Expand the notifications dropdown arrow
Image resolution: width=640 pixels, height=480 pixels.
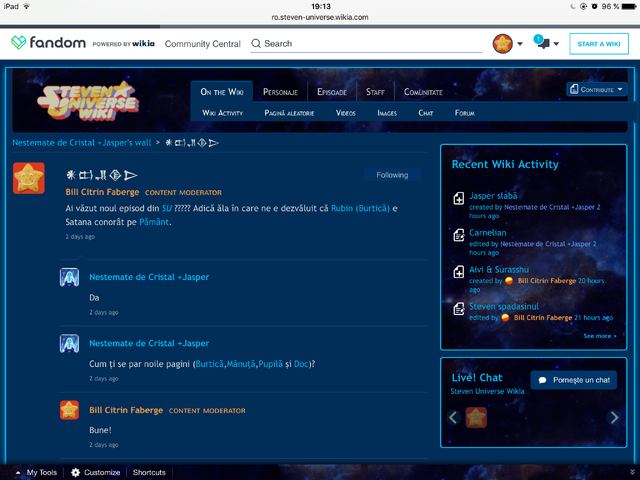click(x=556, y=44)
